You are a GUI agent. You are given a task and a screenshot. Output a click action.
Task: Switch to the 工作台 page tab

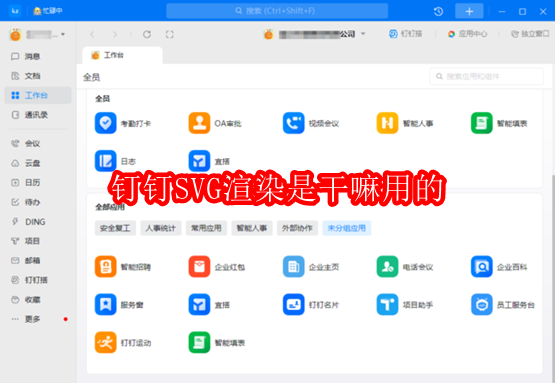[122, 55]
